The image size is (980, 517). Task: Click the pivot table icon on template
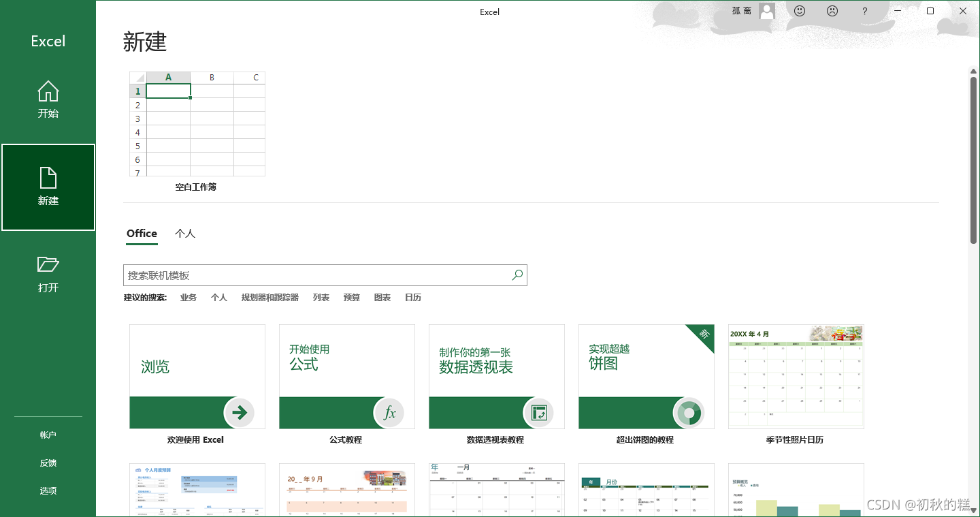539,412
